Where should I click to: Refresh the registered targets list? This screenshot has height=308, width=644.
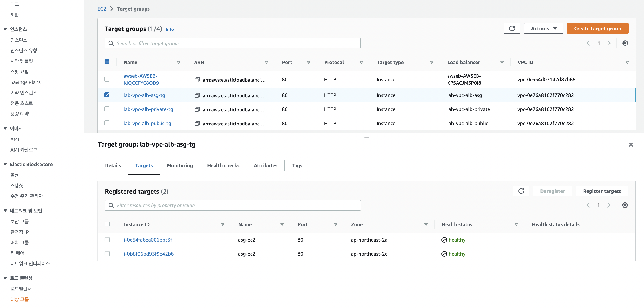[x=521, y=191]
